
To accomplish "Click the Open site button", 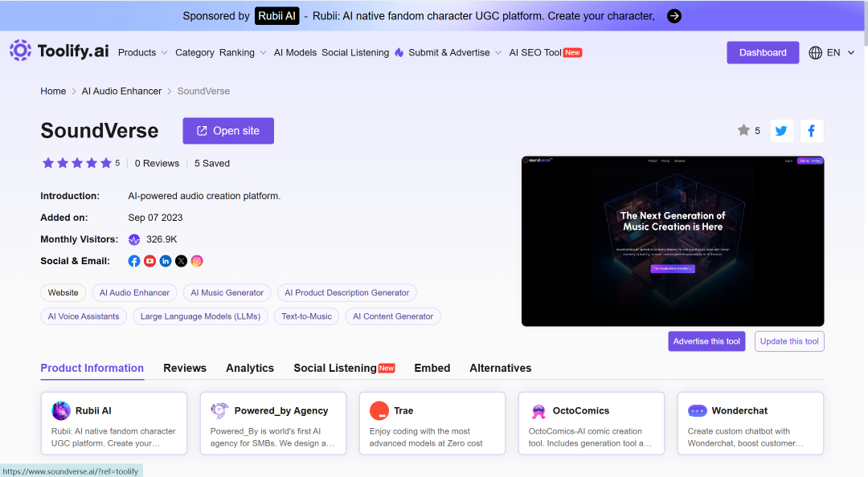I will (x=228, y=131).
